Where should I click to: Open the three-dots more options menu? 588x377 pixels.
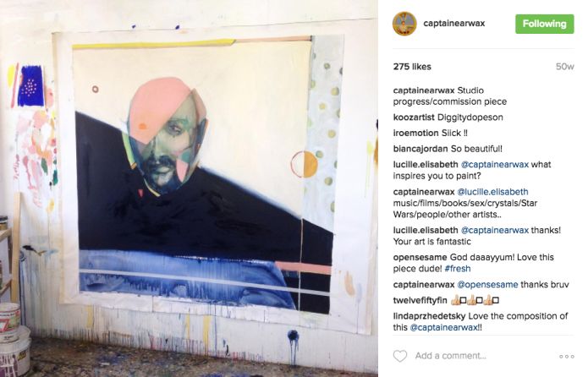[x=566, y=357]
